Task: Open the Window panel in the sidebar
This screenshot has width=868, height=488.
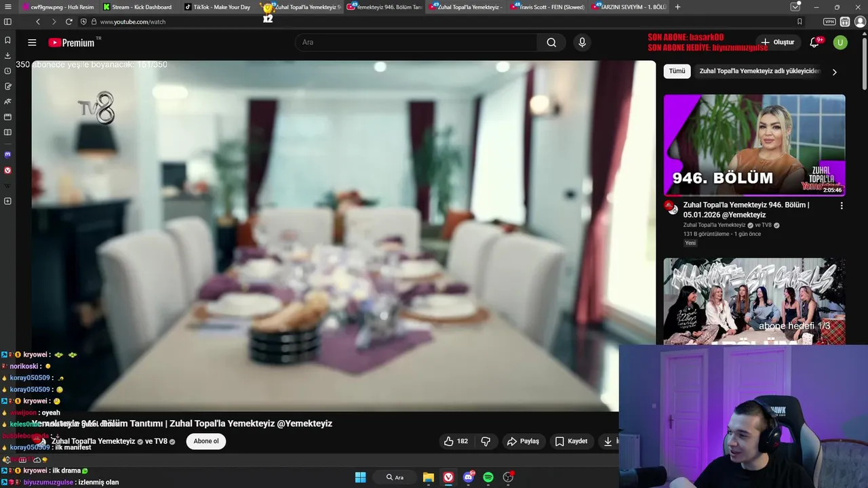Action: tap(7, 117)
